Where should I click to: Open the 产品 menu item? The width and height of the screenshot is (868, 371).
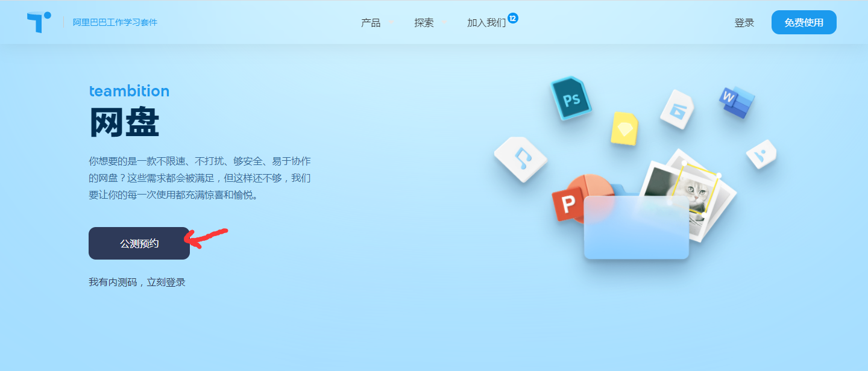[371, 23]
